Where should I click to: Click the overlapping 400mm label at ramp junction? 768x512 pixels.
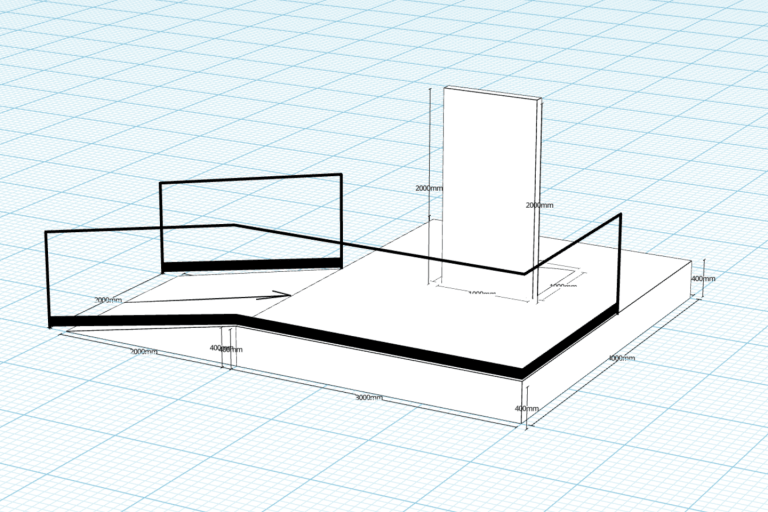coord(226,349)
